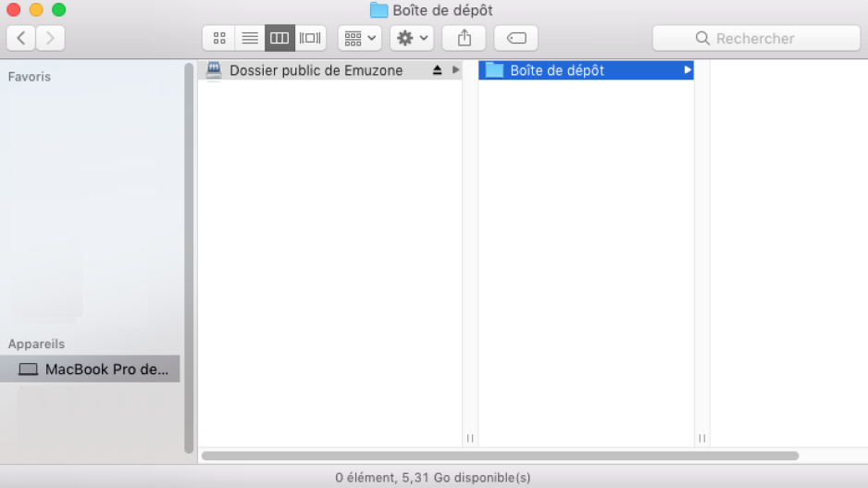Viewport: 868px width, 488px height.
Task: Switch to Cover Flow view
Action: coord(310,38)
